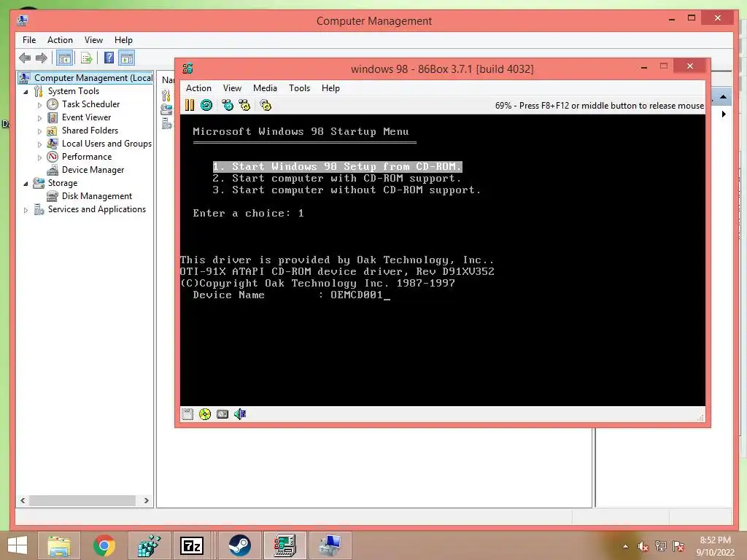Viewport: 747px width, 560px height.
Task: Click the floppy drive status bar icon
Action: (x=187, y=414)
